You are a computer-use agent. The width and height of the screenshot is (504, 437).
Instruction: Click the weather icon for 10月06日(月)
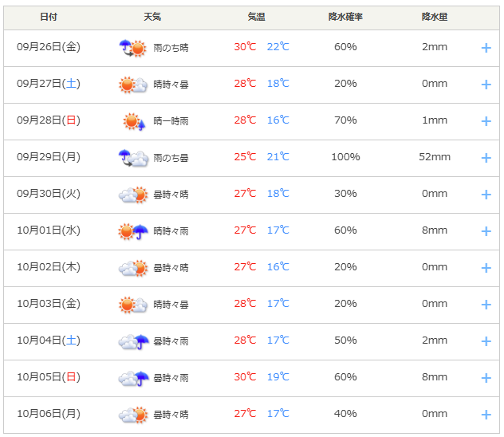coord(132,415)
